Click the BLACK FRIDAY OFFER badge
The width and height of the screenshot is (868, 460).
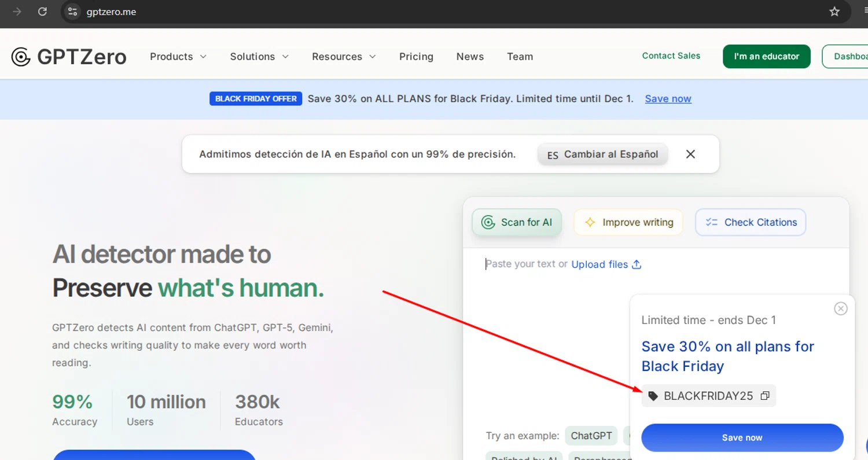click(256, 99)
